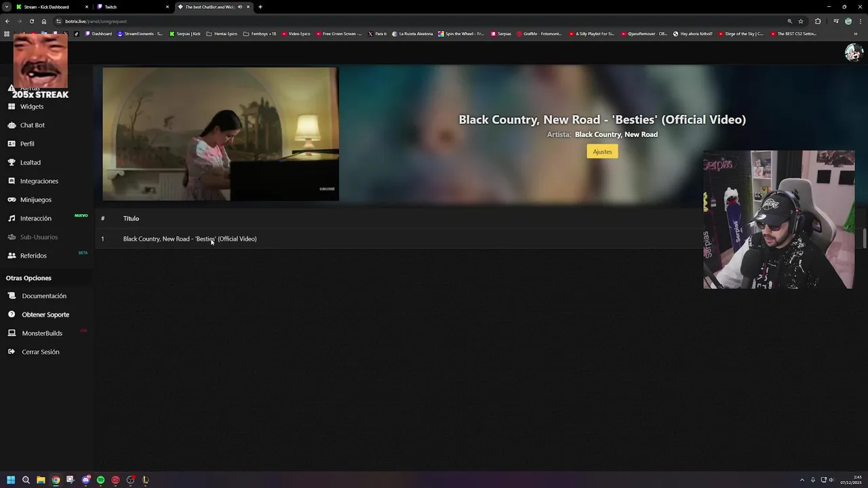Open the Free Green Screen bookmark
Viewport: 868px width, 488px height.
(339, 34)
